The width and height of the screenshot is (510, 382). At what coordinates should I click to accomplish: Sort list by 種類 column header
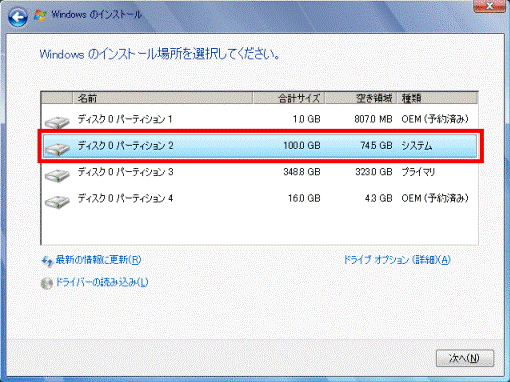(437, 98)
